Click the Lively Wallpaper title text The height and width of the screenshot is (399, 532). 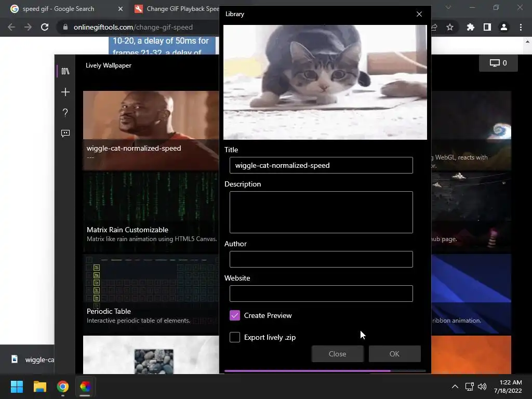point(109,65)
